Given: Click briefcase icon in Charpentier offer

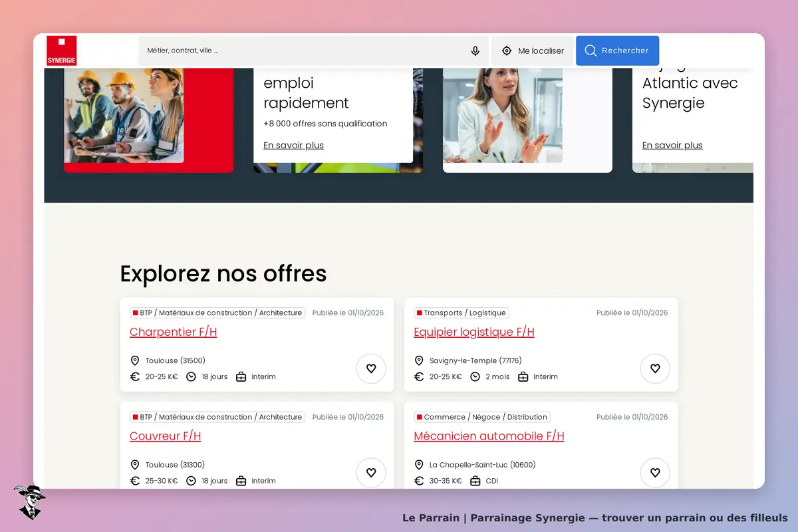Looking at the screenshot, I should click(241, 376).
